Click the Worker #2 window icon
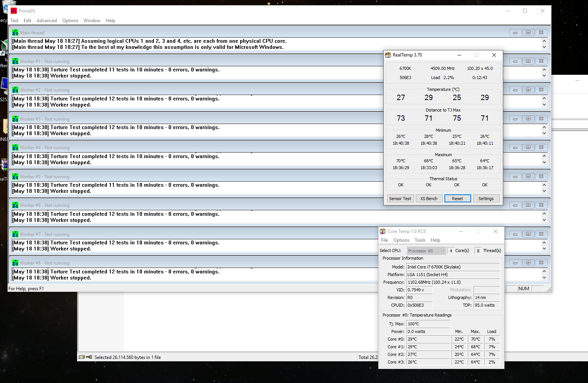Screen dimensions: 588x383 [x=15, y=90]
